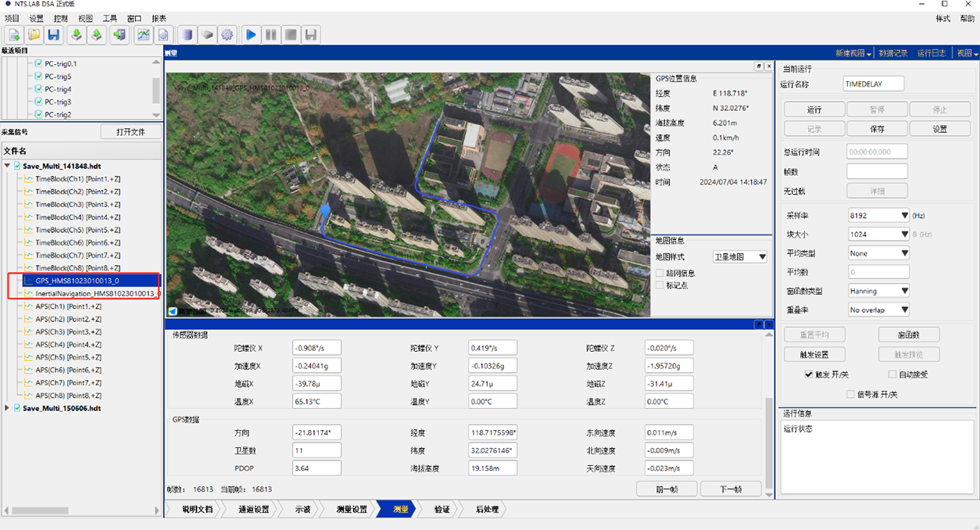Click the green down-arrow import icon

click(76, 34)
